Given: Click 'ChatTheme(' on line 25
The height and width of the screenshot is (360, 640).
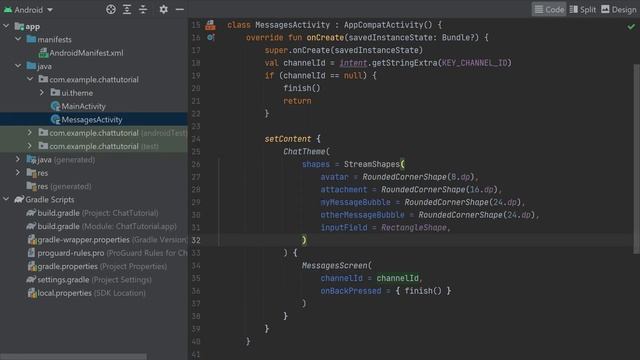Looking at the screenshot, I should (307, 151).
